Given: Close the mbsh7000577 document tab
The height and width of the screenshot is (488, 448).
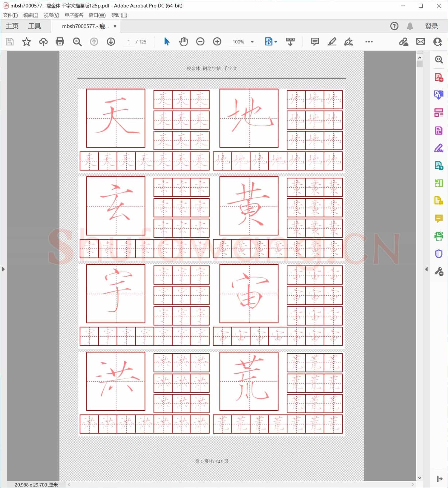Looking at the screenshot, I should (x=115, y=26).
